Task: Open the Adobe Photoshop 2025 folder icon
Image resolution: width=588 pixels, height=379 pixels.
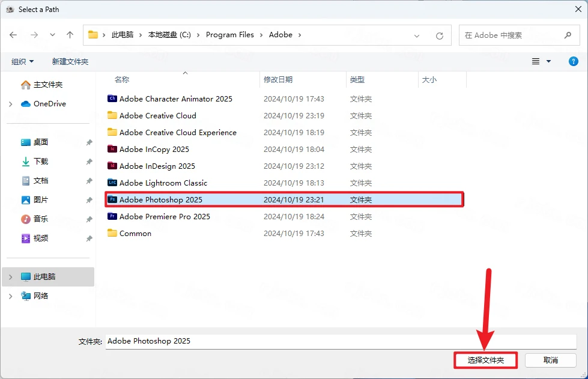Action: (x=112, y=199)
